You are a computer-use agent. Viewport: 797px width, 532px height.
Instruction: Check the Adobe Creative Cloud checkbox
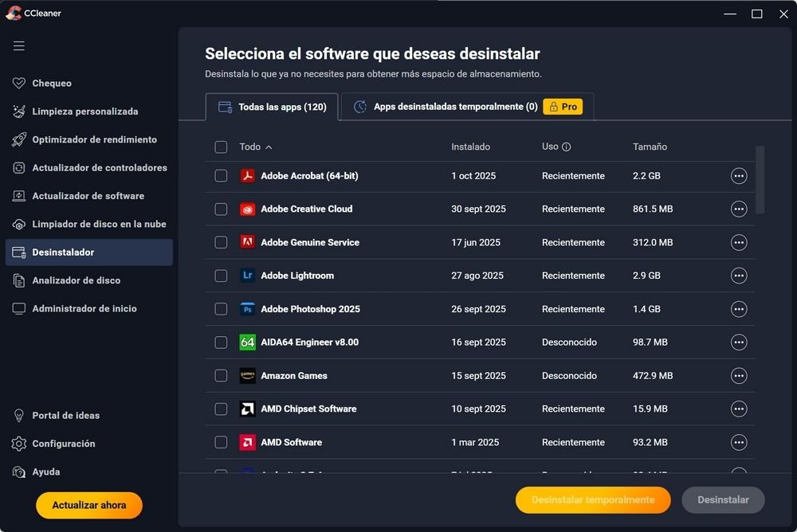point(221,209)
